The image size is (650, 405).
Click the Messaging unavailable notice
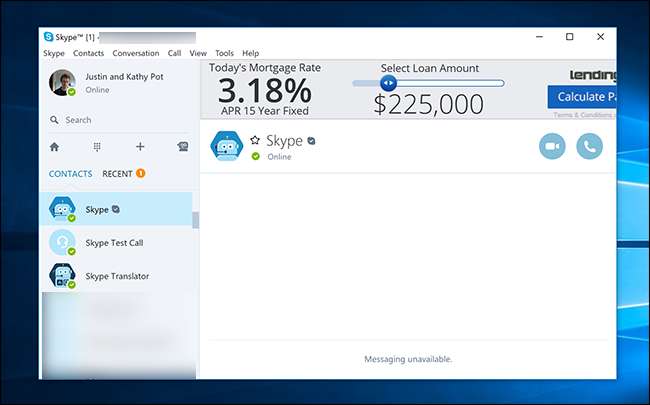tap(408, 359)
